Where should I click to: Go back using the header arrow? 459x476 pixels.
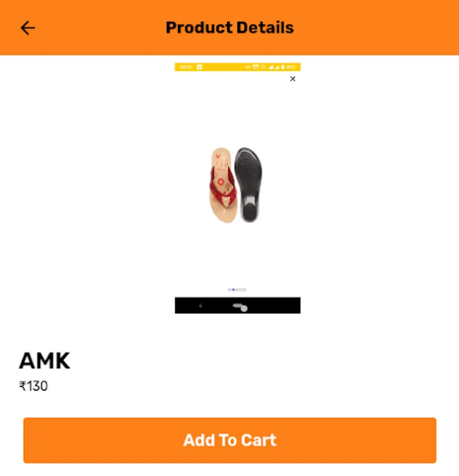pyautogui.click(x=27, y=28)
